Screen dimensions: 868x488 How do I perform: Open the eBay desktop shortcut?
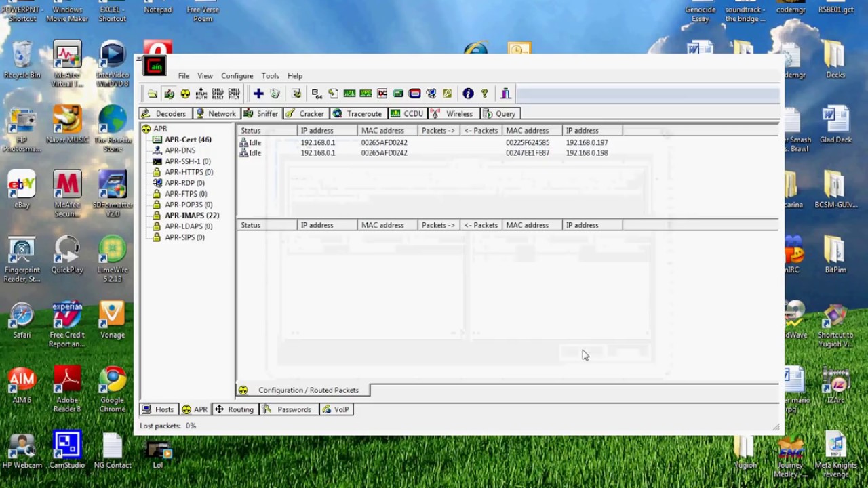22,190
